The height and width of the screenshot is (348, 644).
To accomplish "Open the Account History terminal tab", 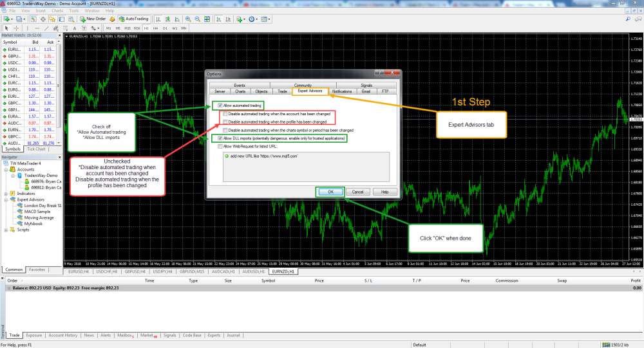I will (x=63, y=335).
